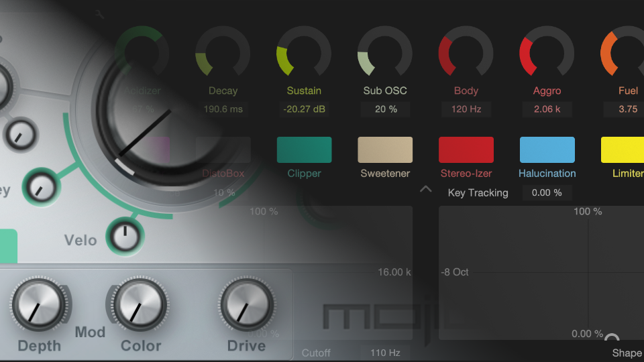Click the Cutoff 110 Hz value
The width and height of the screenshot is (644, 362).
tap(385, 353)
